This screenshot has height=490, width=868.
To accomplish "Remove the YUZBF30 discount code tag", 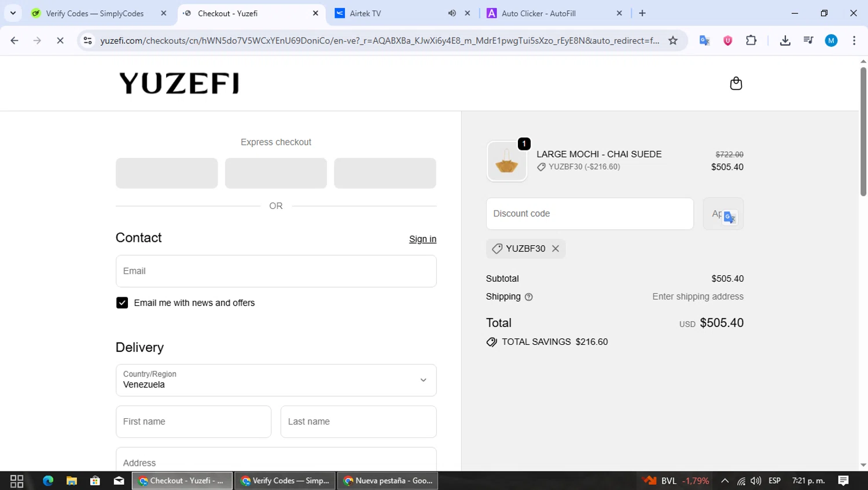I will click(556, 249).
